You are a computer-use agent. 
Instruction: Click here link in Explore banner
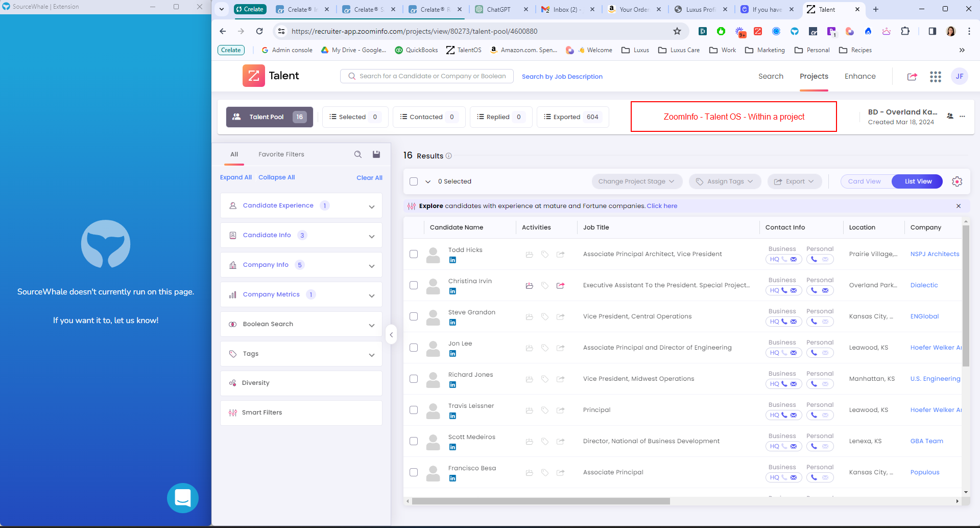[662, 206]
